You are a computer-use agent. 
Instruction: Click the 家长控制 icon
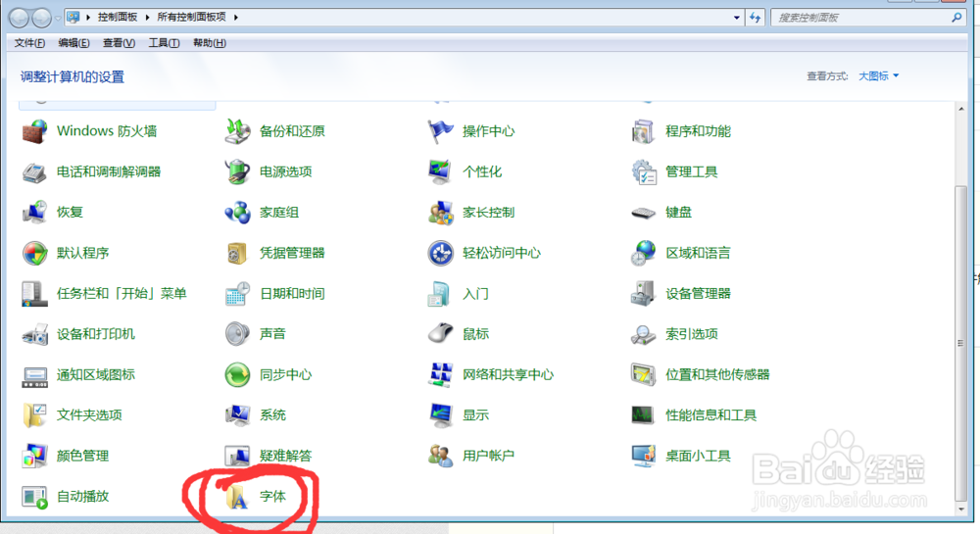coord(441,213)
